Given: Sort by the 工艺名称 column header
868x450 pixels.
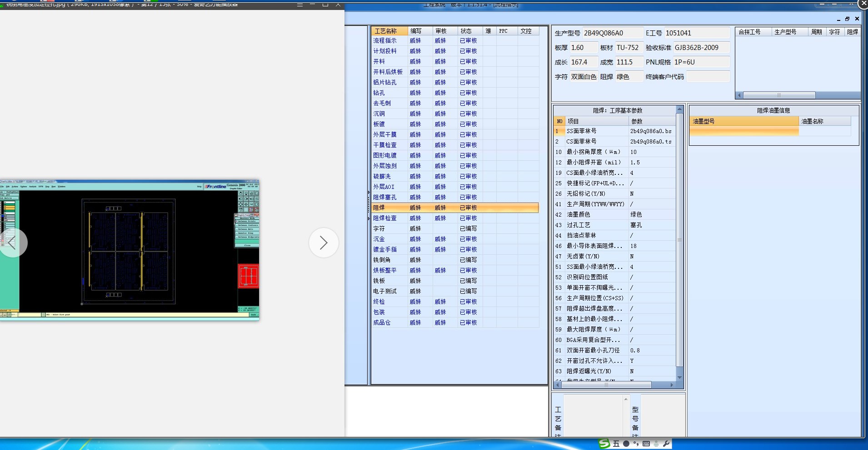Looking at the screenshot, I should (389, 31).
